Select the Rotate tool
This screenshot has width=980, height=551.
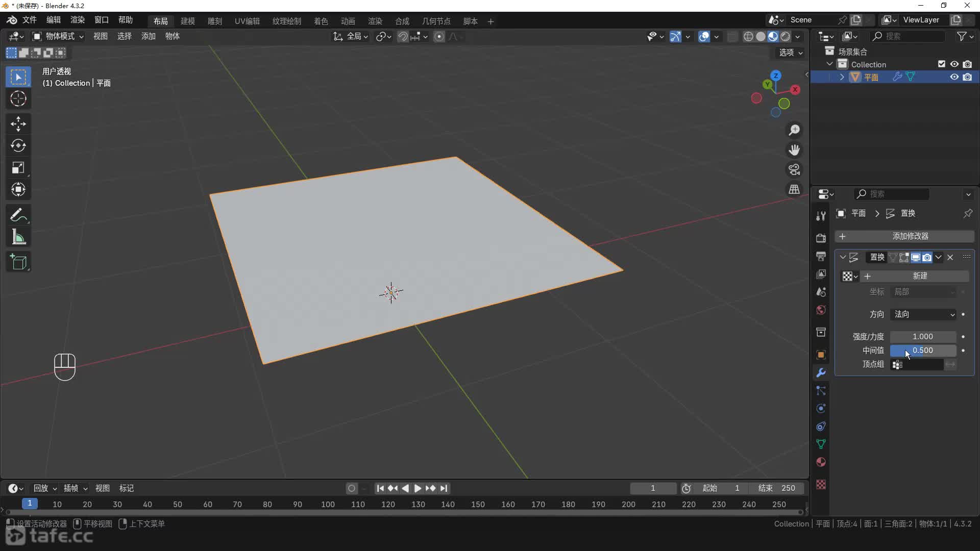tap(18, 146)
